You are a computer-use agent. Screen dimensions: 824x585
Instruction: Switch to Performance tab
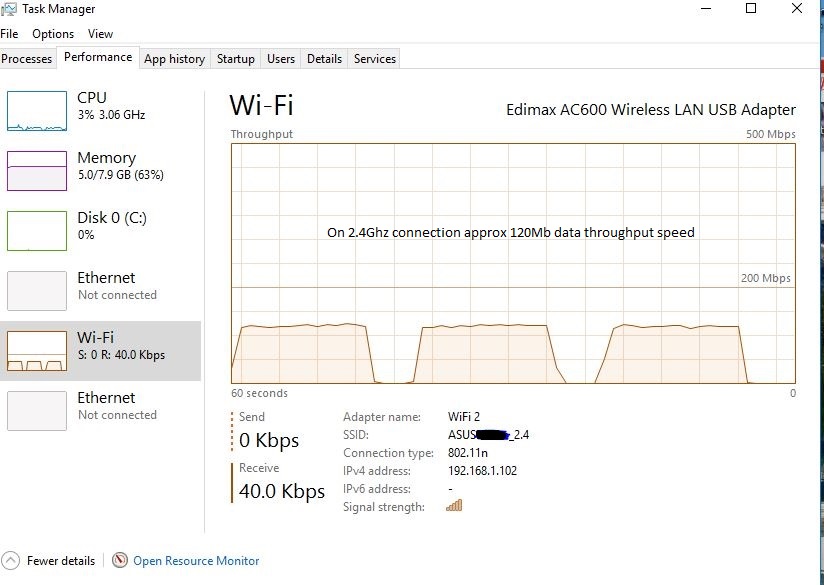tap(97, 57)
